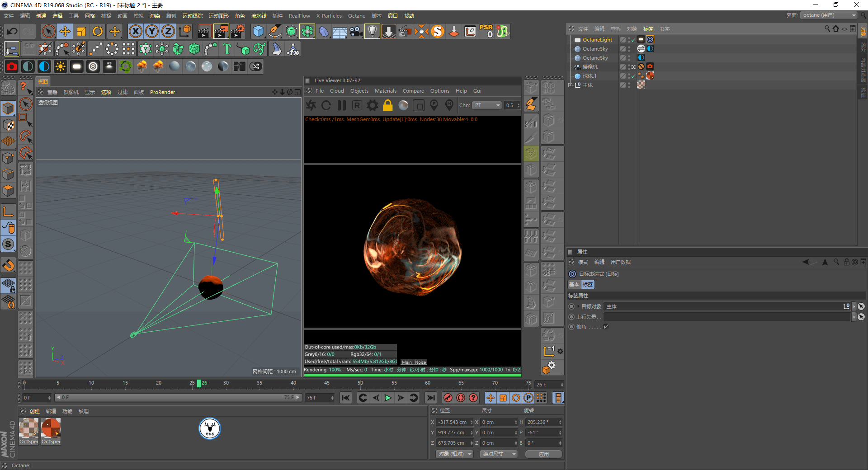
Task: Toggle visibility dots of 球体.1 object
Action: pos(629,76)
